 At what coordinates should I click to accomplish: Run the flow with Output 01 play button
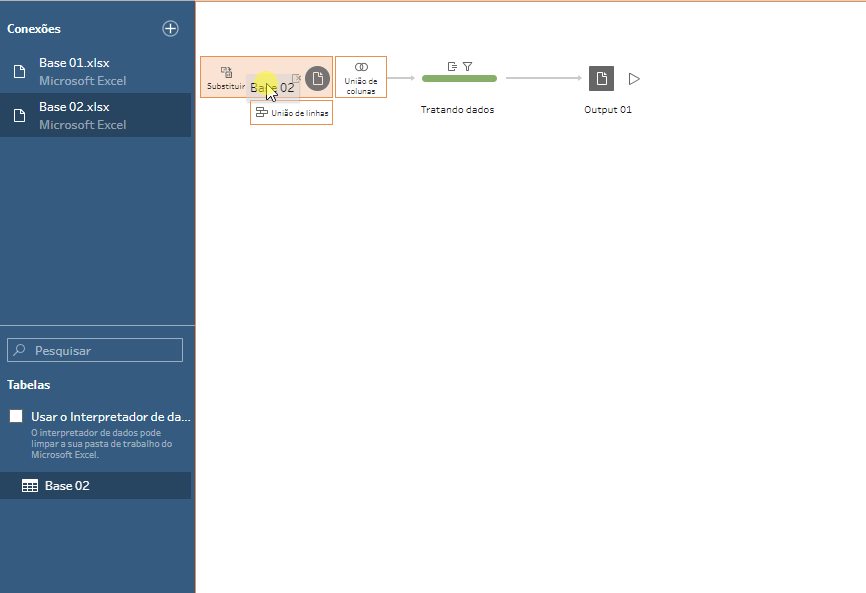click(x=634, y=78)
